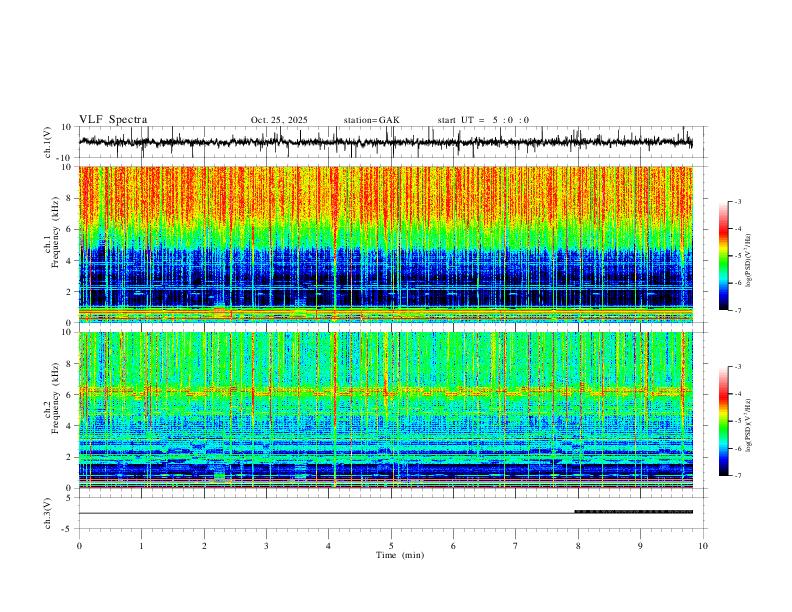The image size is (792, 612).
Task: Click the "-7" tick on ch.2 colorbar
Action: click(x=737, y=475)
